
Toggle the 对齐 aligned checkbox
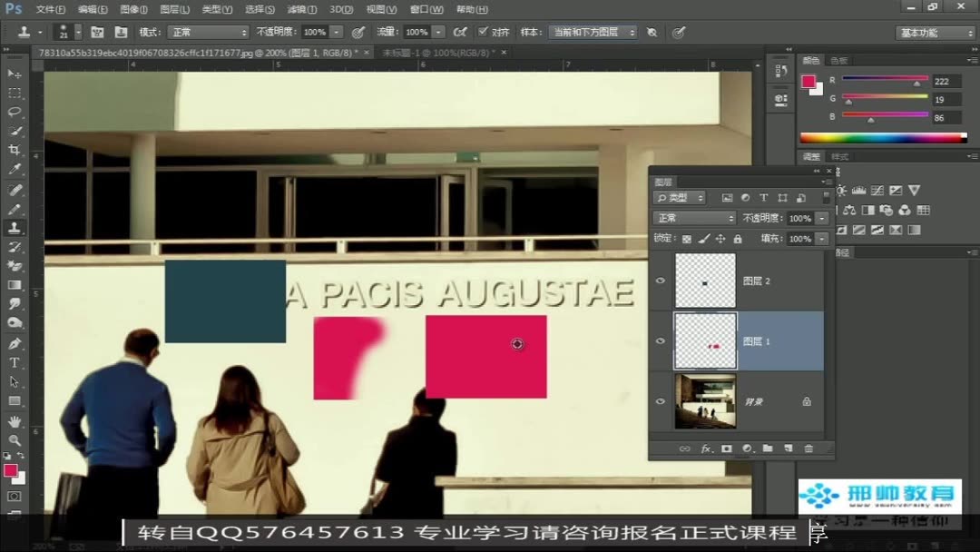tap(483, 31)
